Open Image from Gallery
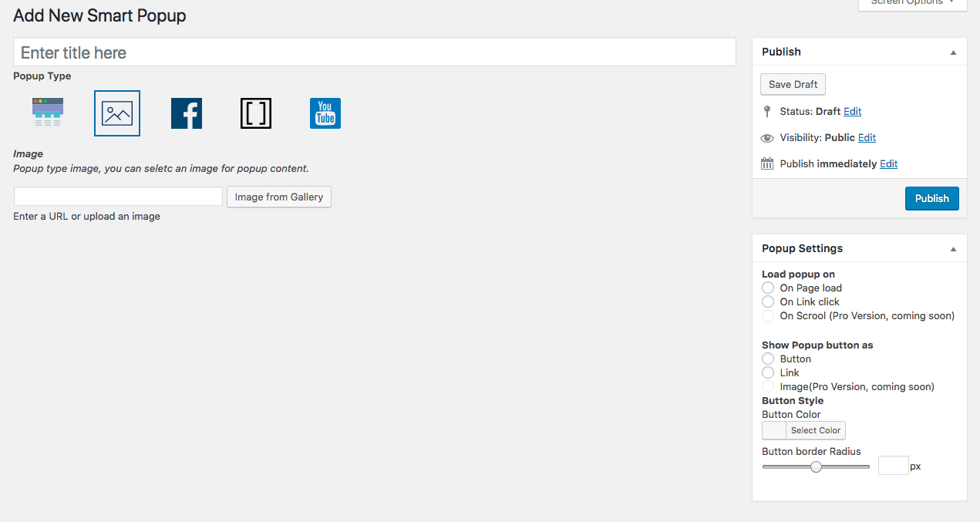This screenshot has width=980, height=522. tap(279, 197)
